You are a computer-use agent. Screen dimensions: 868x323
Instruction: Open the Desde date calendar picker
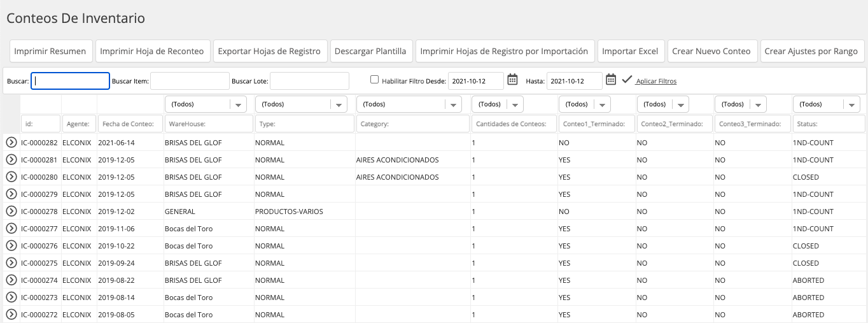point(512,80)
